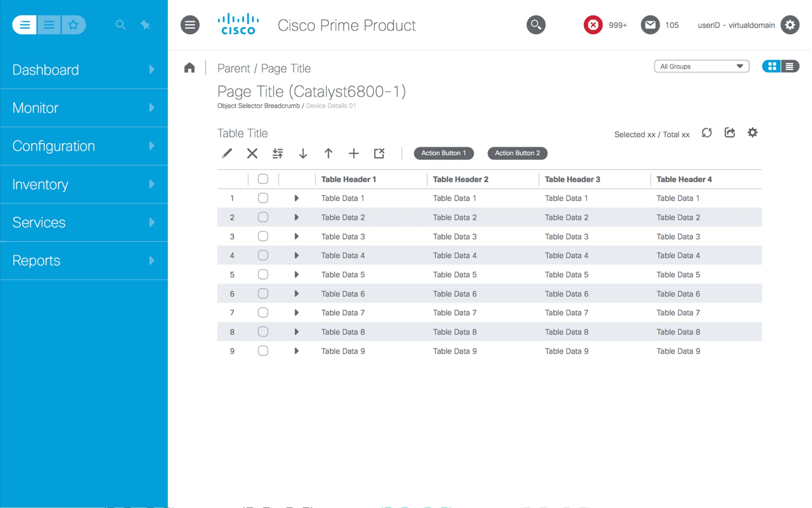Screen dimensions: 812x508
Task: Click userID - virtualdomain label
Action: pos(736,25)
